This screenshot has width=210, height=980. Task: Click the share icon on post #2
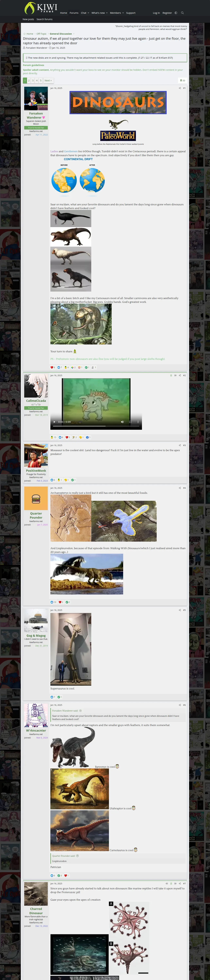click(x=180, y=376)
